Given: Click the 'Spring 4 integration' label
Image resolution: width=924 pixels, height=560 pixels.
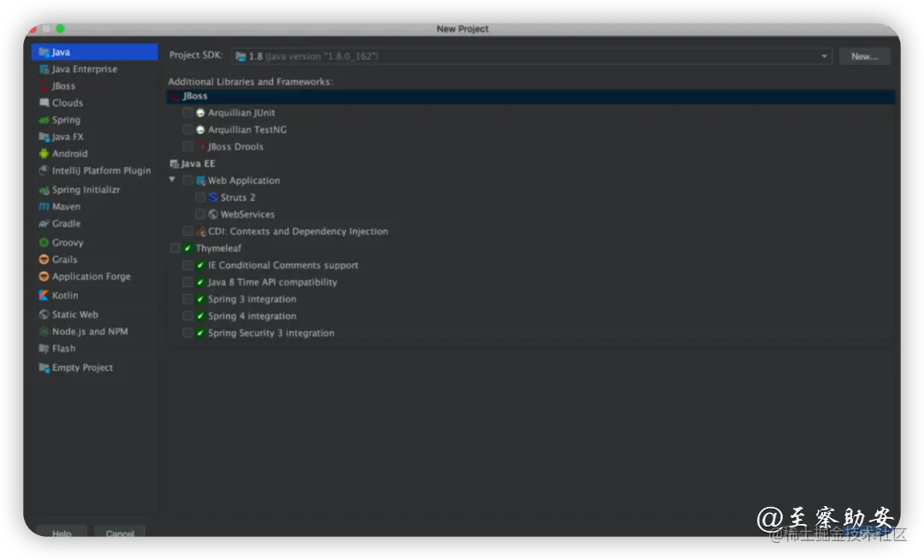Looking at the screenshot, I should tap(252, 316).
